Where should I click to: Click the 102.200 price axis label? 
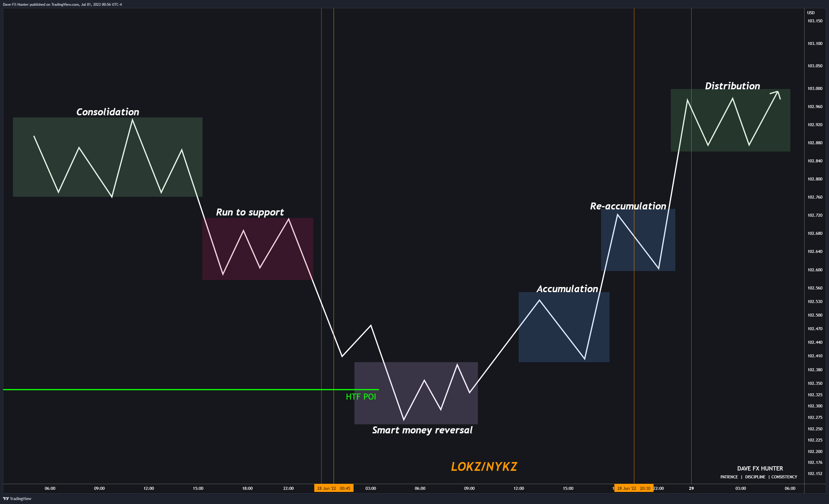(x=815, y=451)
